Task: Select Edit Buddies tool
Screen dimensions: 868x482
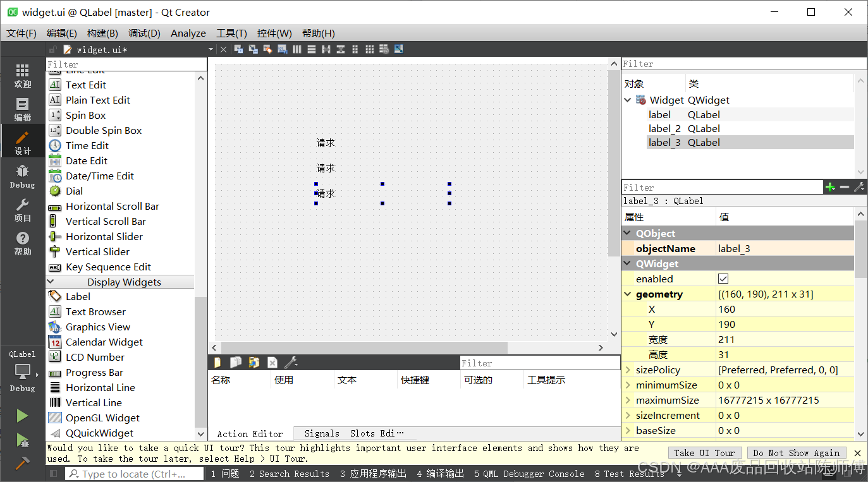Action: coord(268,49)
